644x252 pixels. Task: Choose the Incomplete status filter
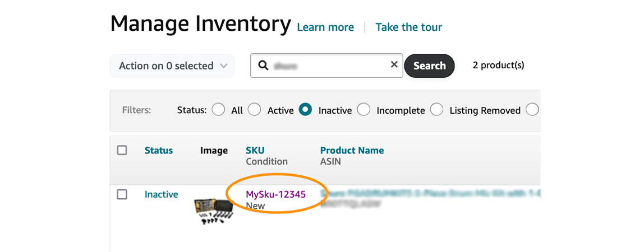364,110
